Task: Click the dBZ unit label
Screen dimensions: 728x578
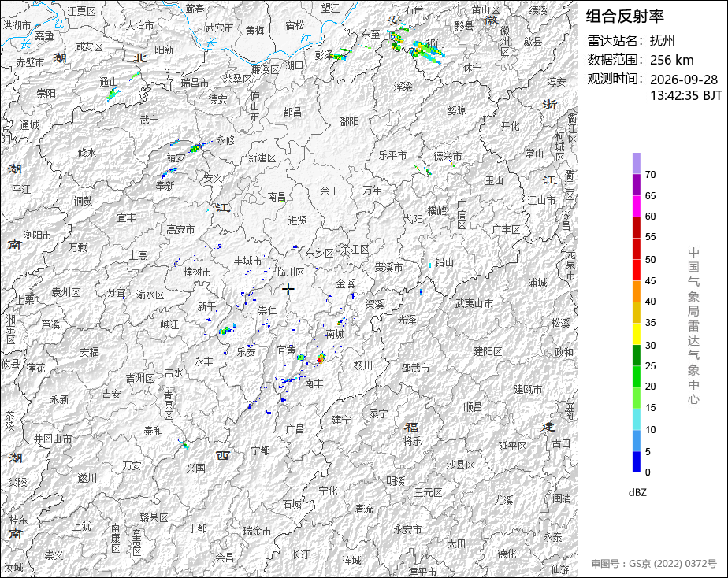Action: (637, 493)
